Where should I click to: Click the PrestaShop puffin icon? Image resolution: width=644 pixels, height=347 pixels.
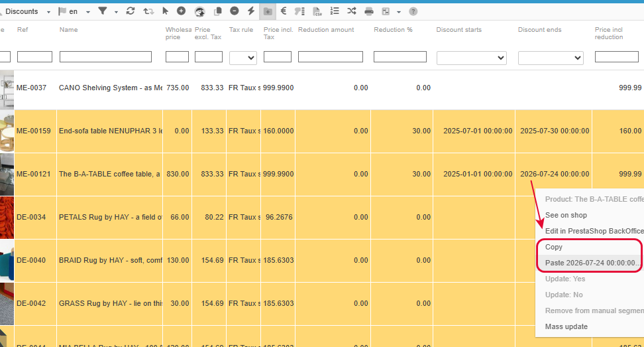point(199,11)
